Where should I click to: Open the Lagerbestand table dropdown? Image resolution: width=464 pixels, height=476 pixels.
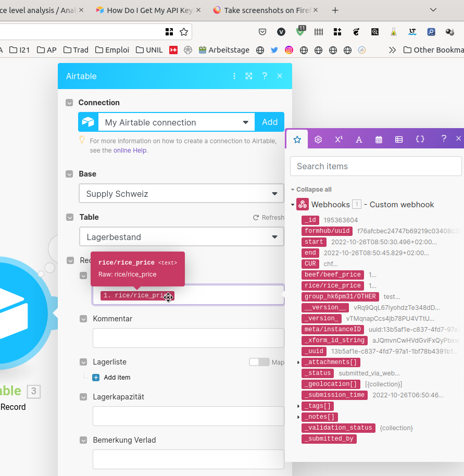[181, 236]
